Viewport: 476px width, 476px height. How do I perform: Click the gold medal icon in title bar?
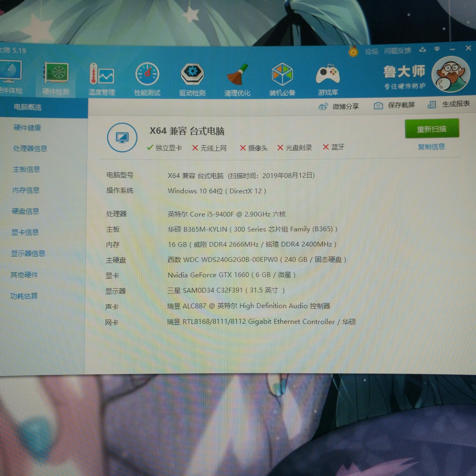pyautogui.click(x=353, y=51)
